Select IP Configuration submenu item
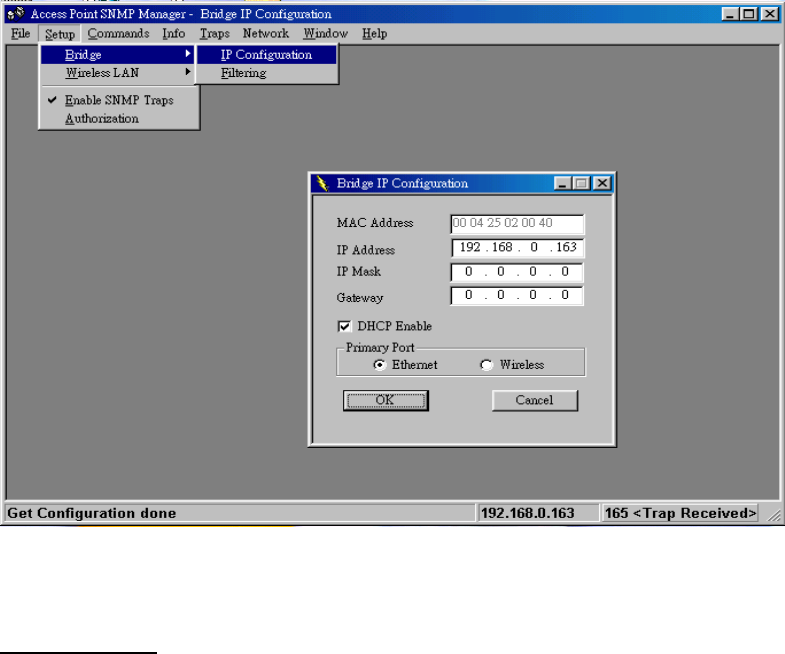This screenshot has height=654, width=785. 266,55
